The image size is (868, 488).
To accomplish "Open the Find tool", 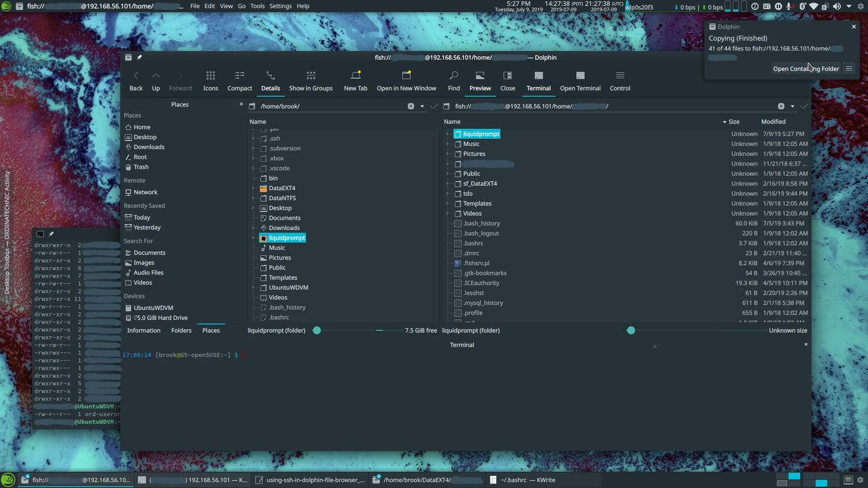I will click(x=454, y=81).
